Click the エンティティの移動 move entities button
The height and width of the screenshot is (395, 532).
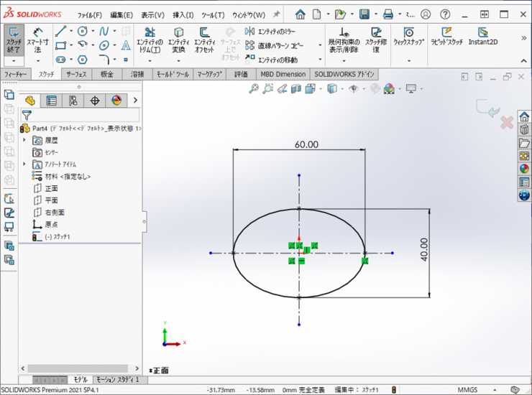click(x=272, y=60)
